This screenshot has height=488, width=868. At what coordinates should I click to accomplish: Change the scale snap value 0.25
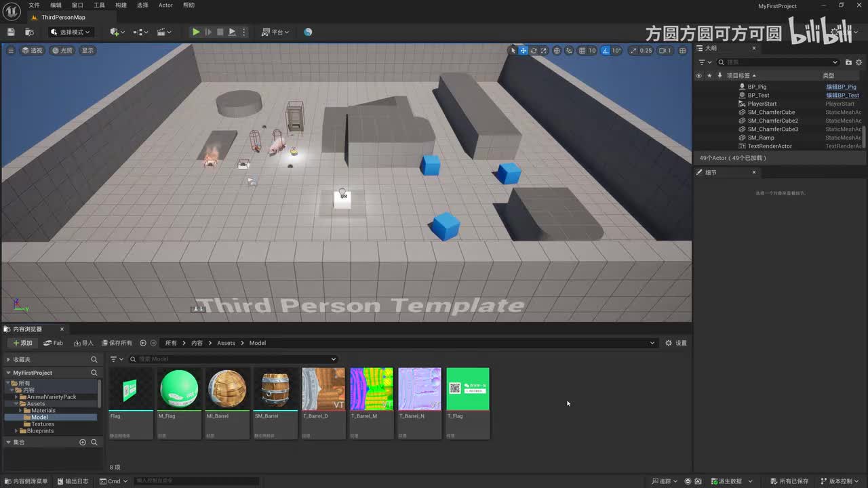646,50
